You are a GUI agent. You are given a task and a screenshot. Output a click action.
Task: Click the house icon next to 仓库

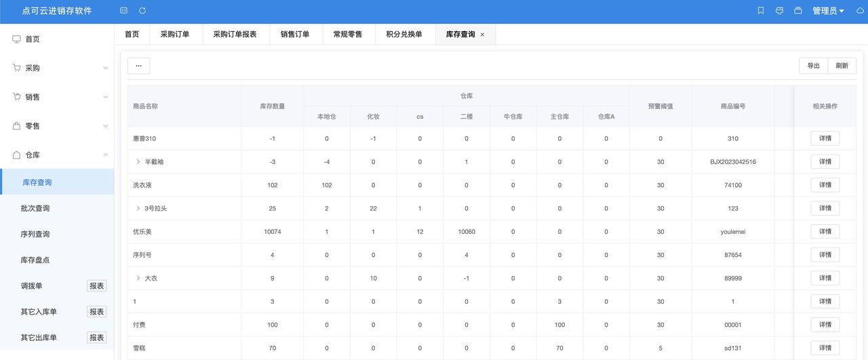17,155
